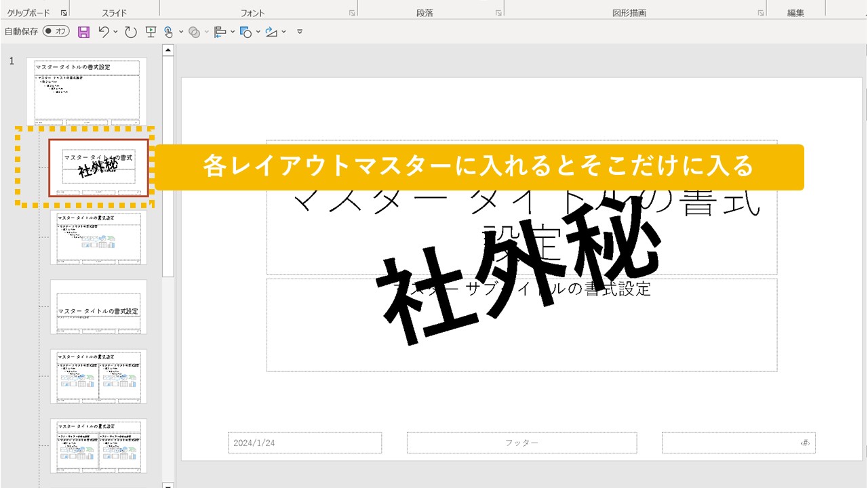The image size is (868, 488).
Task: Click the 2024/1/24 date placeholder
Action: click(x=304, y=443)
